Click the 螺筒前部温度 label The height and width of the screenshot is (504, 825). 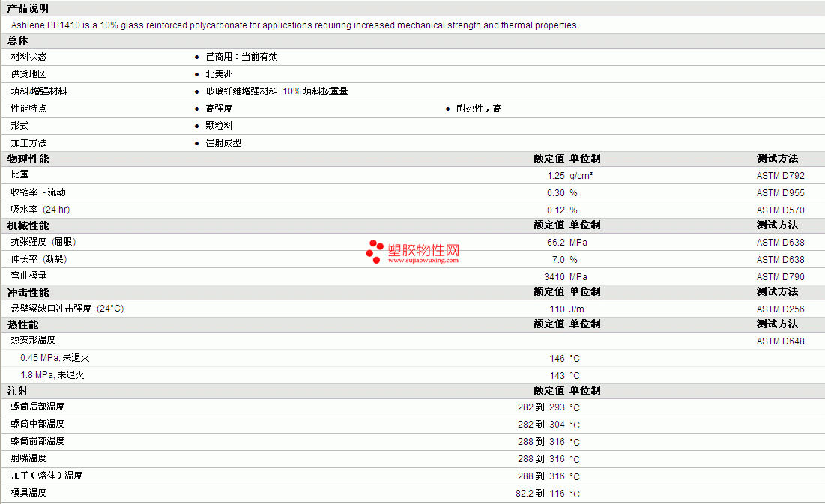38,441
